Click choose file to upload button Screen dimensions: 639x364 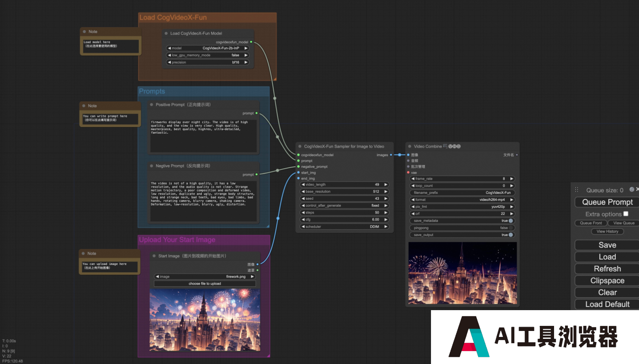pyautogui.click(x=204, y=284)
